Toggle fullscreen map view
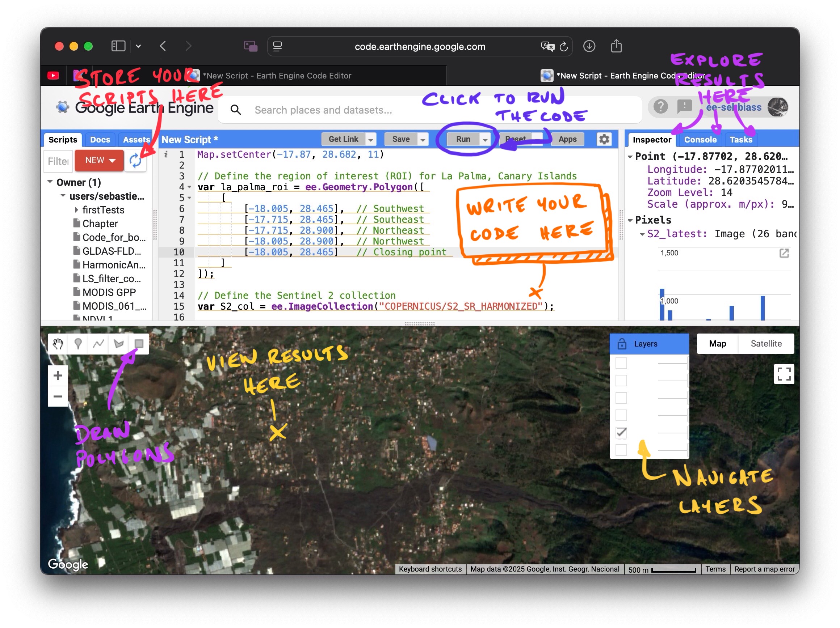The height and width of the screenshot is (628, 840). click(x=784, y=374)
